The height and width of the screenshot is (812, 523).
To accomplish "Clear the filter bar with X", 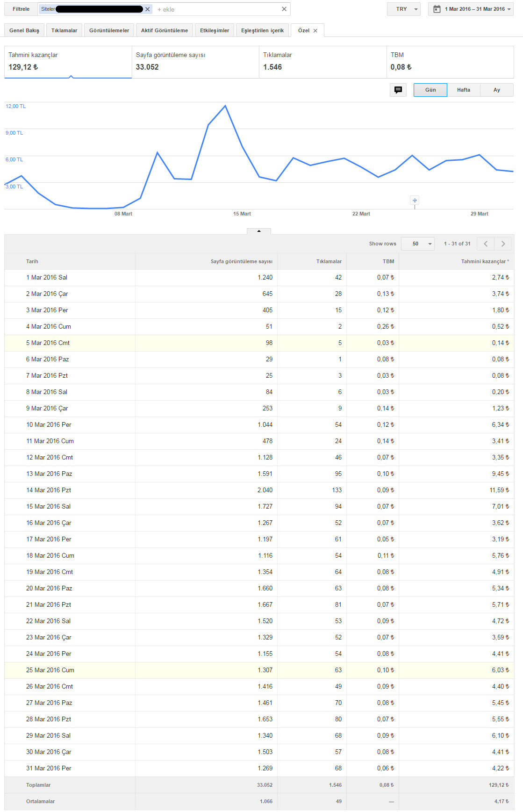I will (x=284, y=9).
